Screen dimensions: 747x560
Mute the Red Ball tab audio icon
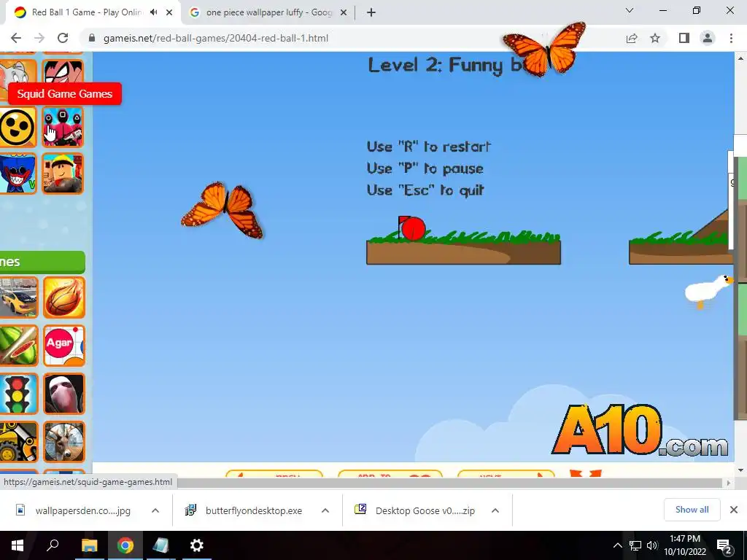coord(153,12)
